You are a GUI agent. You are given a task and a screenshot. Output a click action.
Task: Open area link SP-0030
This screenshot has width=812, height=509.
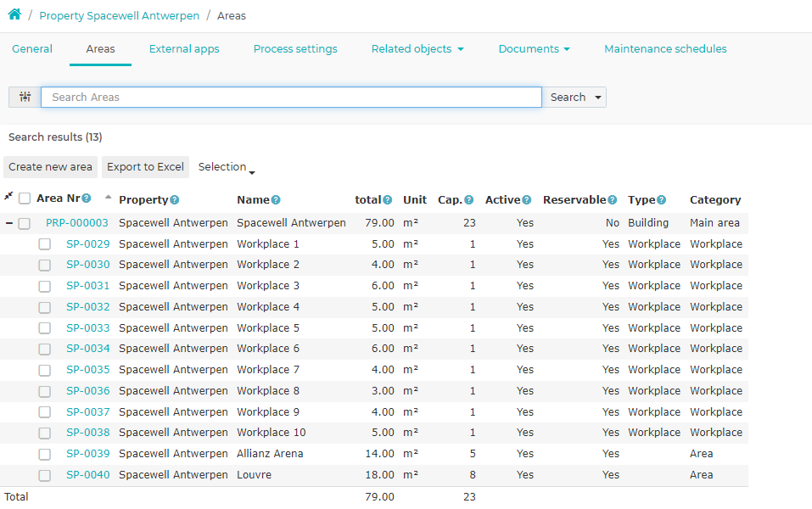(x=88, y=265)
